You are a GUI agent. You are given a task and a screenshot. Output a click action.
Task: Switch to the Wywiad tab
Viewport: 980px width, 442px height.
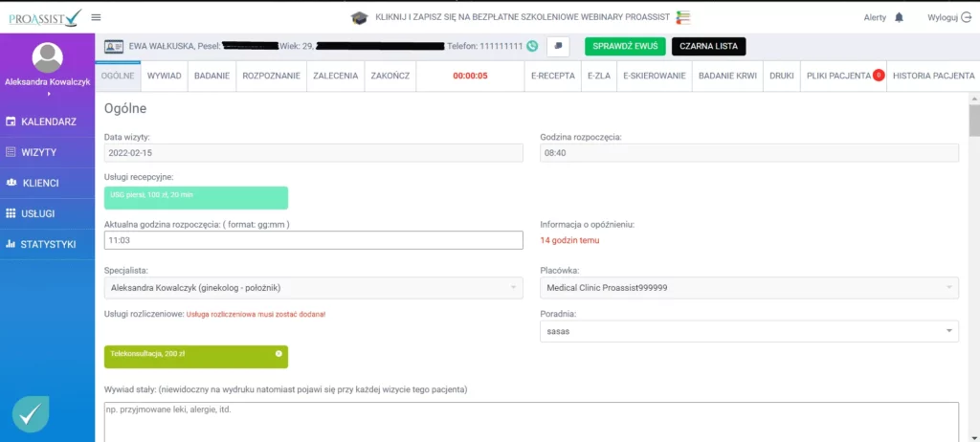pyautogui.click(x=164, y=76)
